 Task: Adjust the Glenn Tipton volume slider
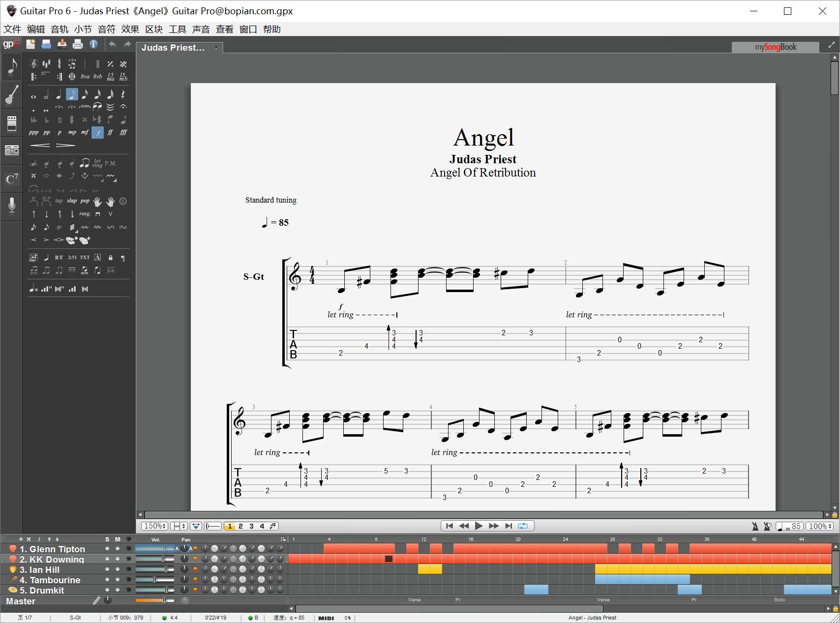coord(154,549)
